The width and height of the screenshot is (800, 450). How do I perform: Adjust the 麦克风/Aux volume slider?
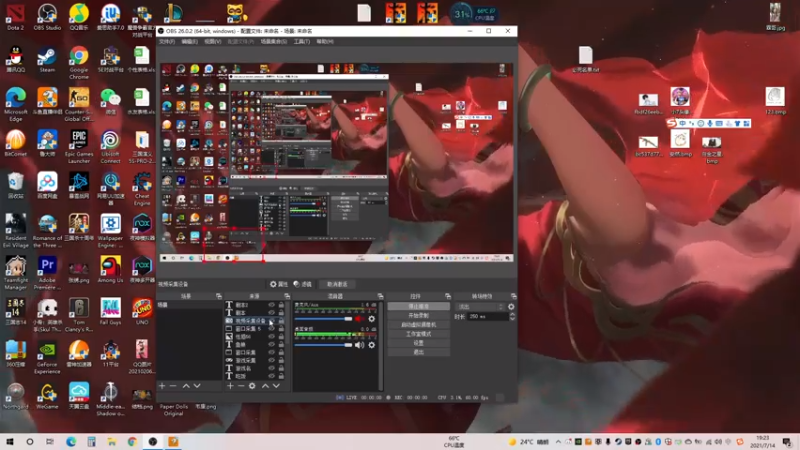click(x=323, y=319)
